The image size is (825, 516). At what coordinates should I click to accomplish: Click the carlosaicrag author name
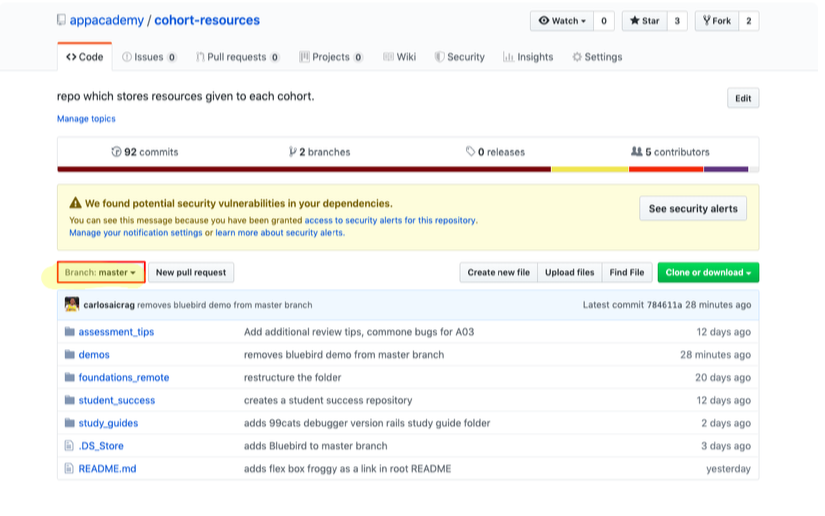109,305
